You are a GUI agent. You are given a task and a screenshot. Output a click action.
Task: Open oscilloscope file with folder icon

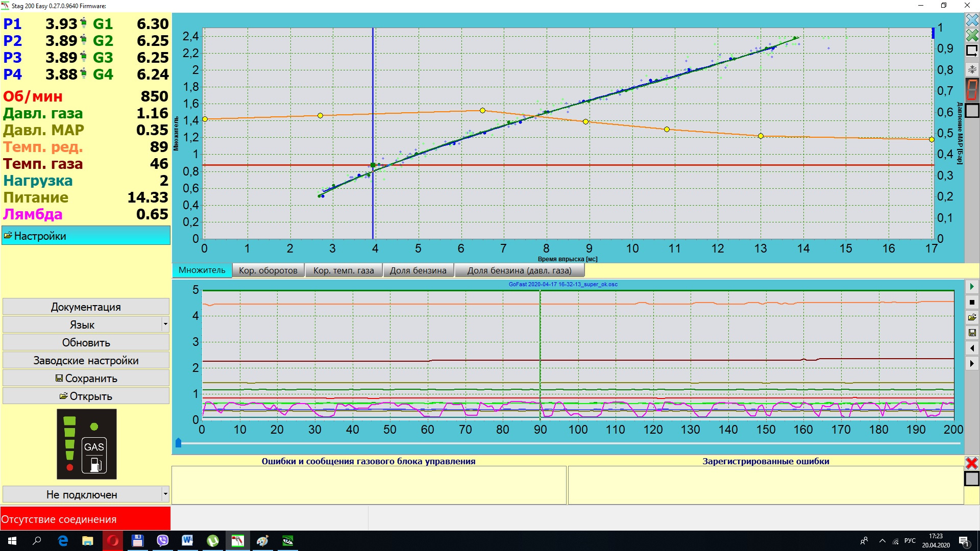pyautogui.click(x=972, y=317)
